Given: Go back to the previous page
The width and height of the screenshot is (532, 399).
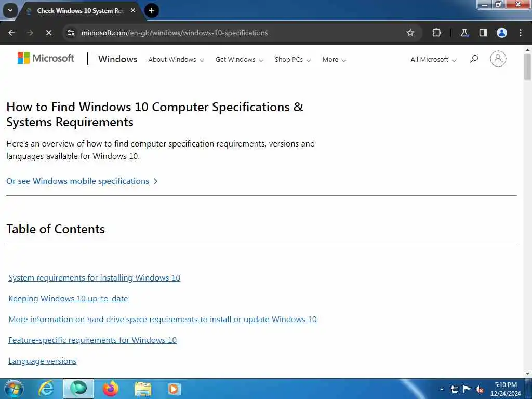Looking at the screenshot, I should pos(11,33).
